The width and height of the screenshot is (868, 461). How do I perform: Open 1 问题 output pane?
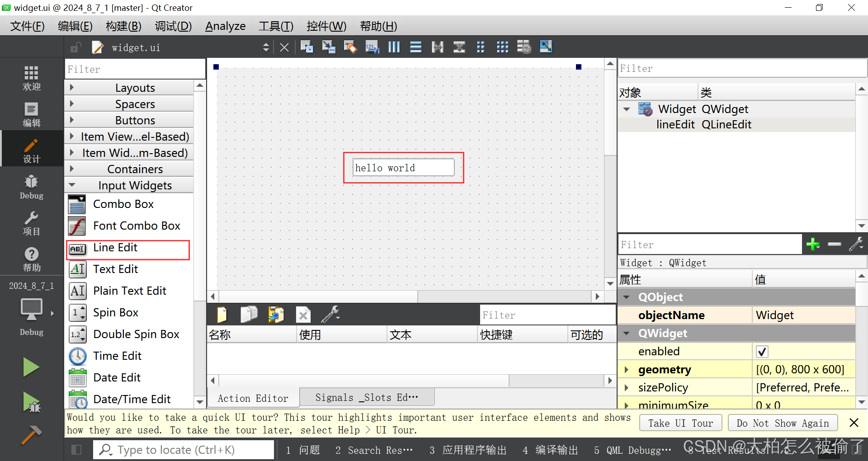[x=303, y=450]
